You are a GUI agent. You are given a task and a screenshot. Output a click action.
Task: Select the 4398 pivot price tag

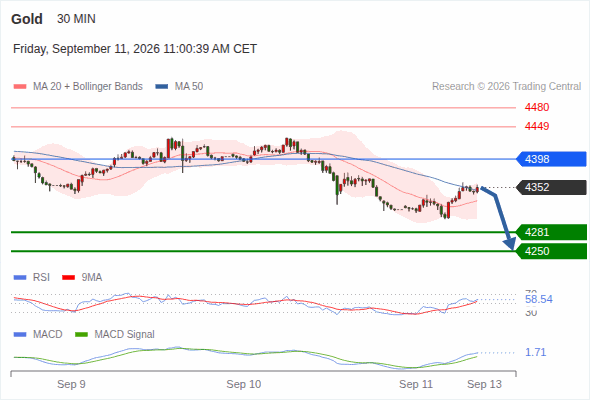(551, 159)
